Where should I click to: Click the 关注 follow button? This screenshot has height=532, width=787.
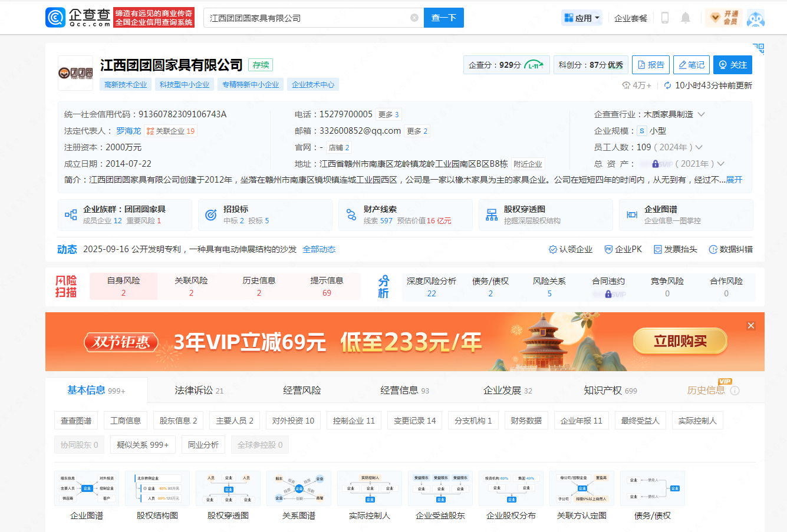(x=732, y=65)
